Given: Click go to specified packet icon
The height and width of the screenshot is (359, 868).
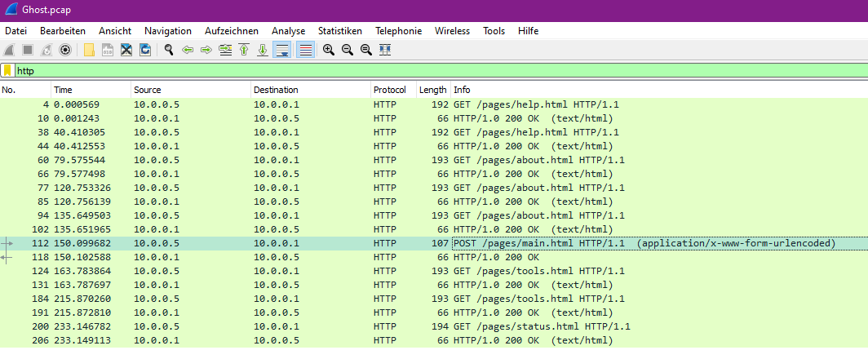Looking at the screenshot, I should [x=225, y=50].
